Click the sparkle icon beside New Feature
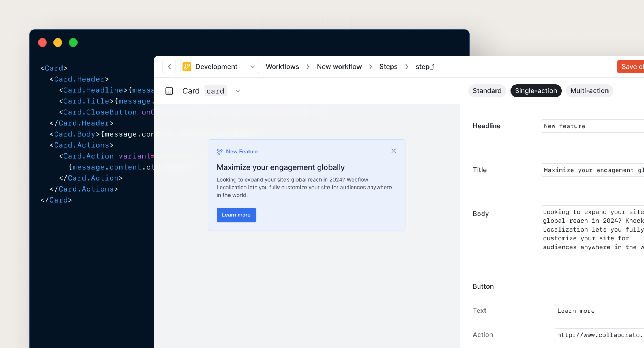This screenshot has width=644, height=348. pyautogui.click(x=220, y=151)
